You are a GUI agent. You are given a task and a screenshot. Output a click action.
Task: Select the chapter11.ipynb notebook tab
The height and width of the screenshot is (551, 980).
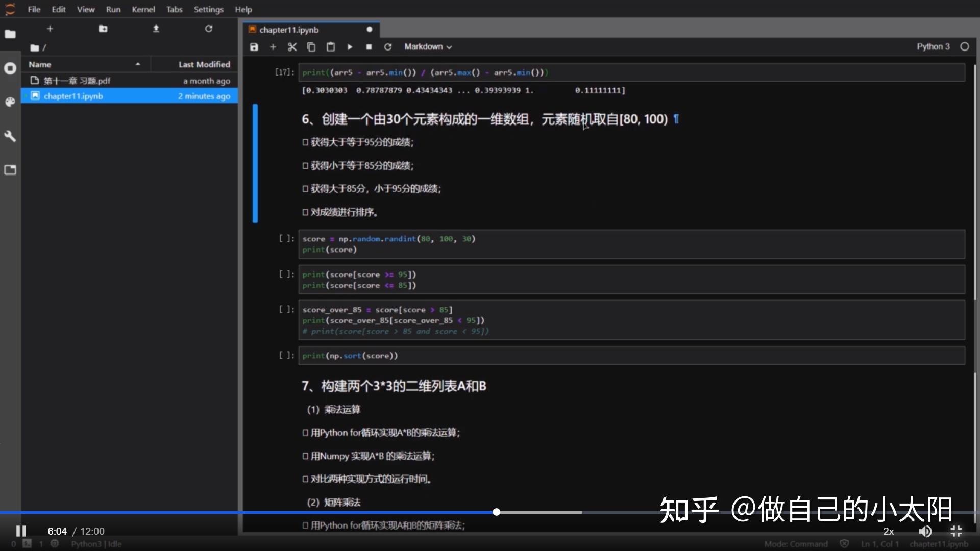(289, 30)
